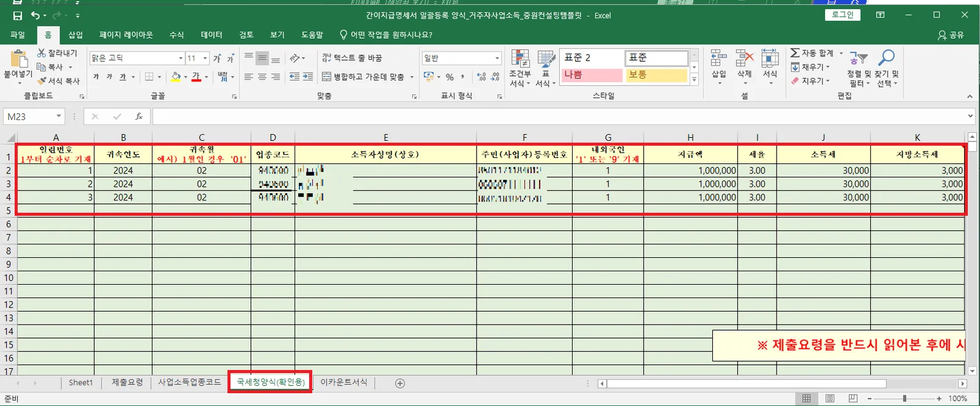Open Conditional Formatting (조건부 서식)

pos(520,68)
